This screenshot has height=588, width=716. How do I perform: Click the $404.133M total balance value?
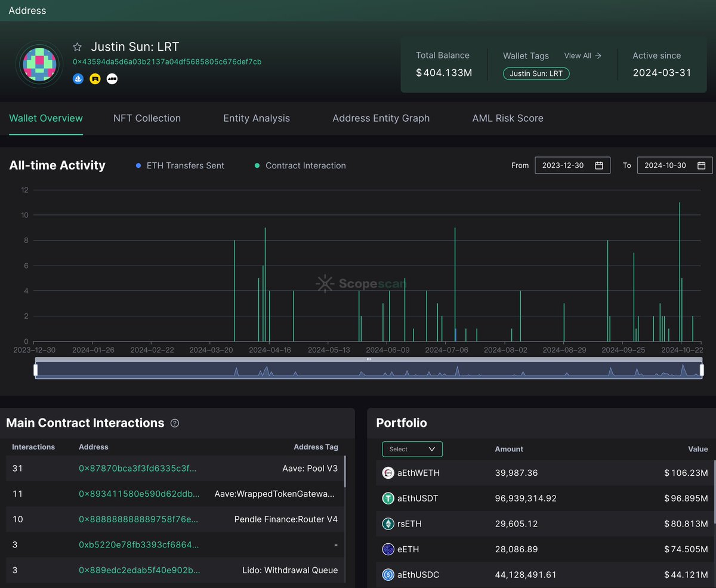coord(444,73)
